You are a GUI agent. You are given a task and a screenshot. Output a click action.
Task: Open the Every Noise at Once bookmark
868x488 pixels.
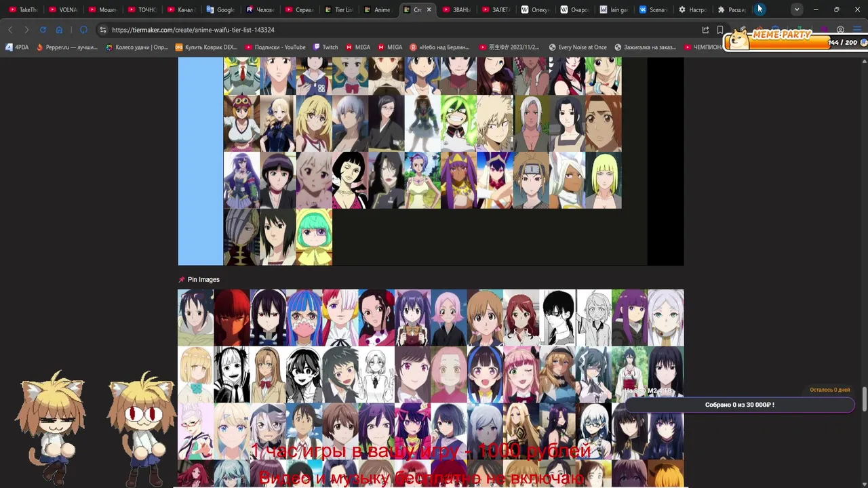click(578, 47)
